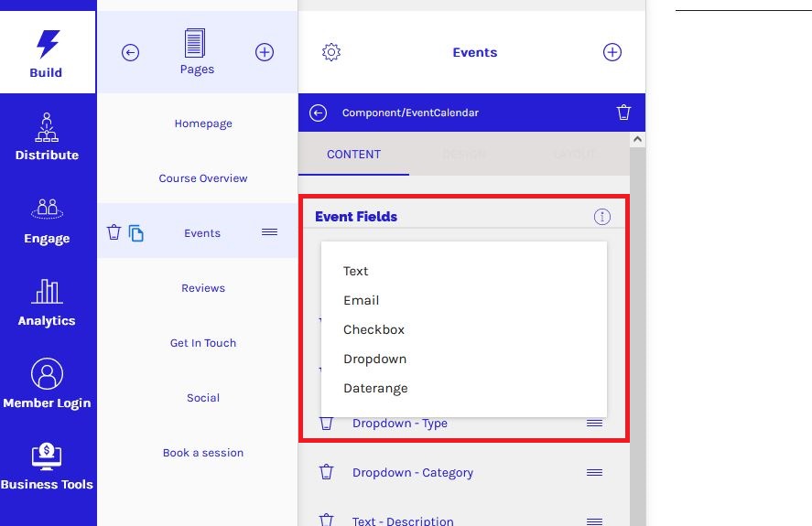The height and width of the screenshot is (526, 812).
Task: Click the scrollbar up arrow
Action: [637, 140]
